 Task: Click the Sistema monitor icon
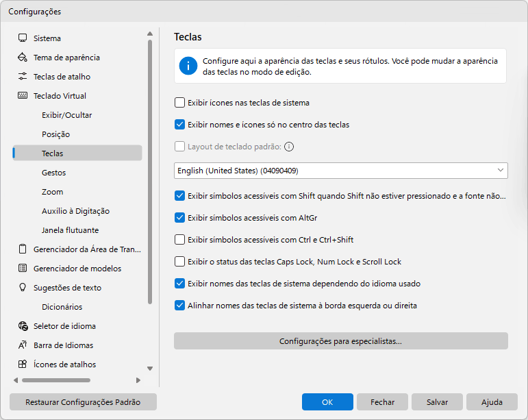[x=23, y=38]
